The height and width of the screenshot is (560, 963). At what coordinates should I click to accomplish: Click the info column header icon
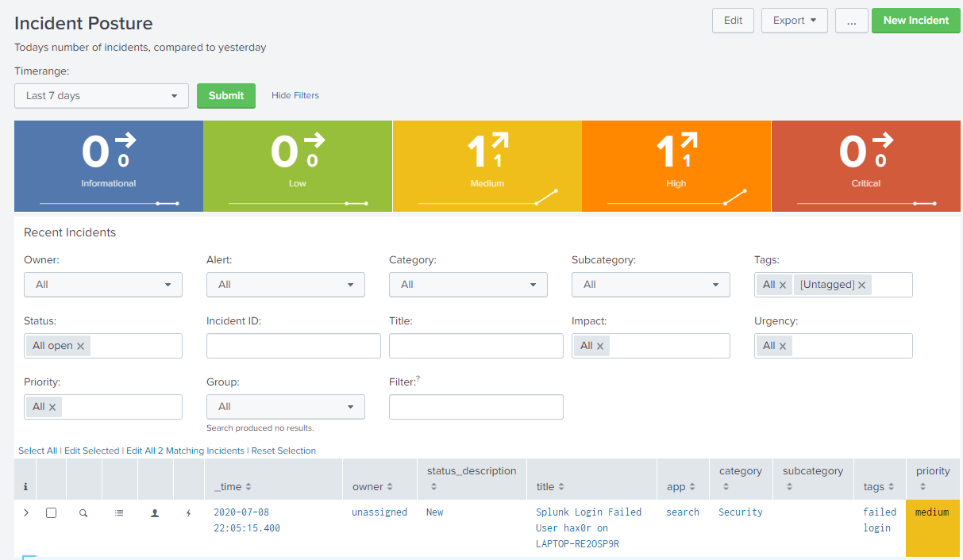pyautogui.click(x=25, y=487)
